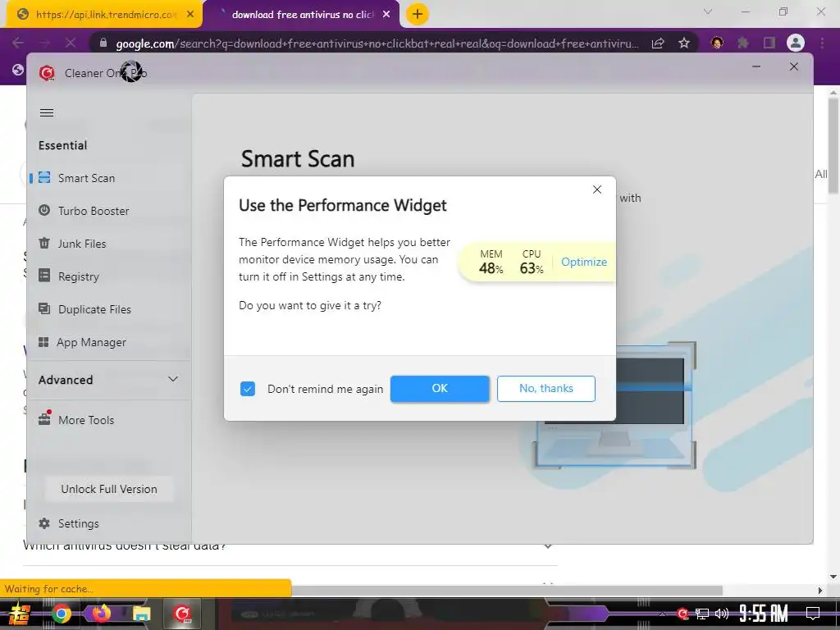The width and height of the screenshot is (840, 630).
Task: Open Junk Files in the sidebar
Action: (x=81, y=244)
